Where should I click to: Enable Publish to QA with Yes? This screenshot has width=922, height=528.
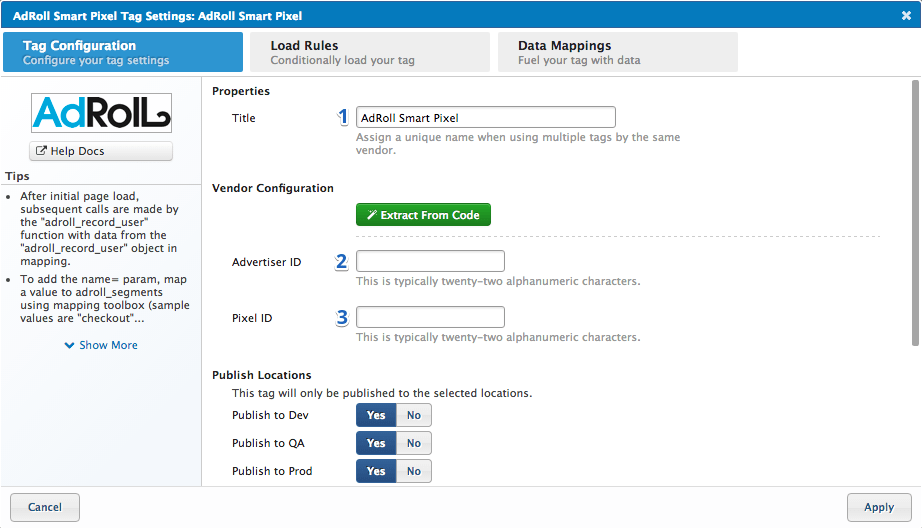(x=376, y=443)
